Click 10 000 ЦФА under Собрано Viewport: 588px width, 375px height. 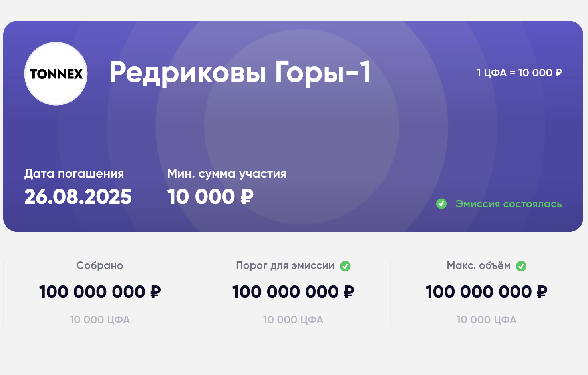pyautogui.click(x=100, y=320)
